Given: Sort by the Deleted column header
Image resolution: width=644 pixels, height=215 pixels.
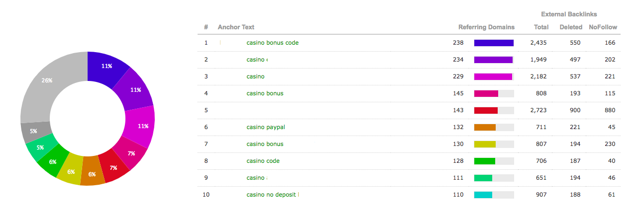Looking at the screenshot, I should pos(571,27).
